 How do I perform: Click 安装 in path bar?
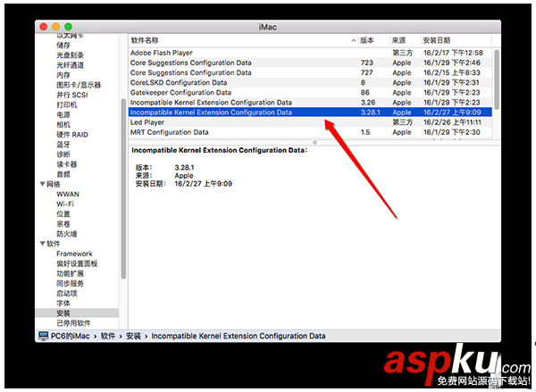[133, 336]
